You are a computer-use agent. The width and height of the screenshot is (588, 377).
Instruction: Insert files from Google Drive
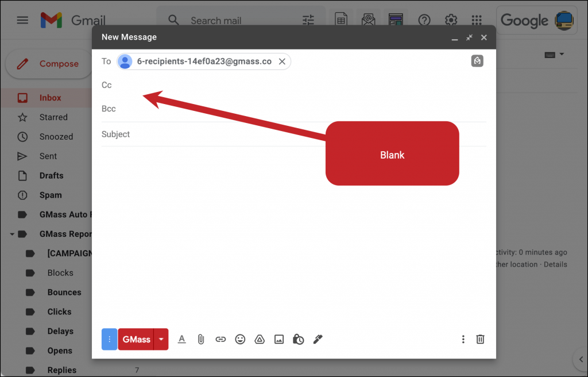click(x=260, y=339)
